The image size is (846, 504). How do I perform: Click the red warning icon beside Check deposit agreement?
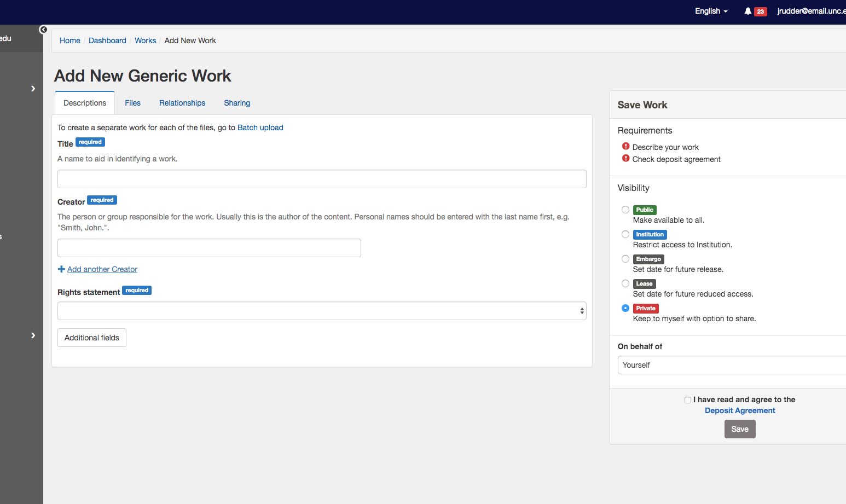pyautogui.click(x=625, y=158)
